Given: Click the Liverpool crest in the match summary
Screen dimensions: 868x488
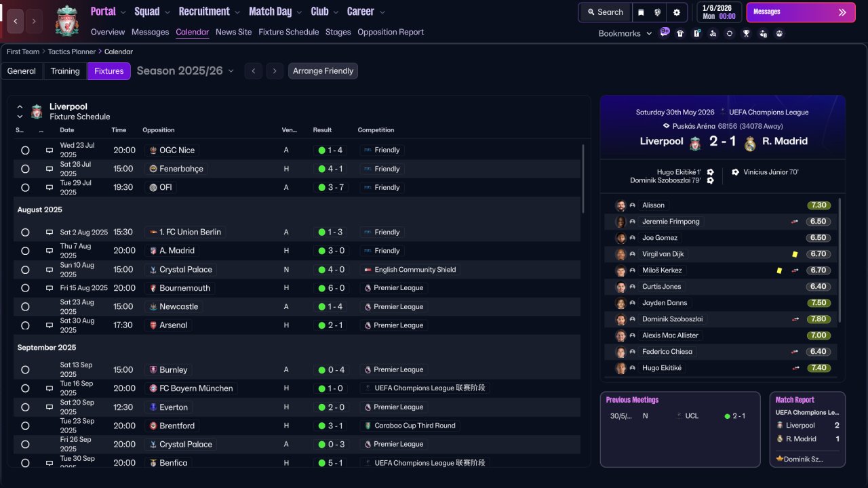Looking at the screenshot, I should pyautogui.click(x=695, y=143).
